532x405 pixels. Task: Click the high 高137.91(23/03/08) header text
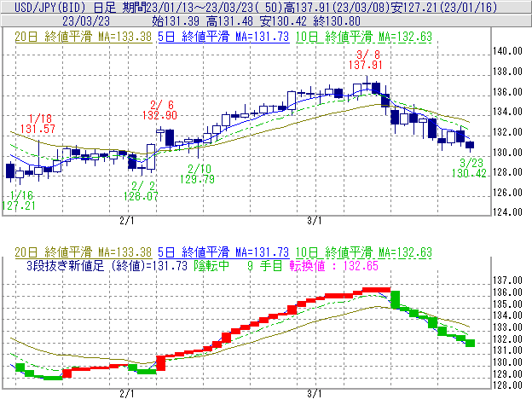[338, 7]
